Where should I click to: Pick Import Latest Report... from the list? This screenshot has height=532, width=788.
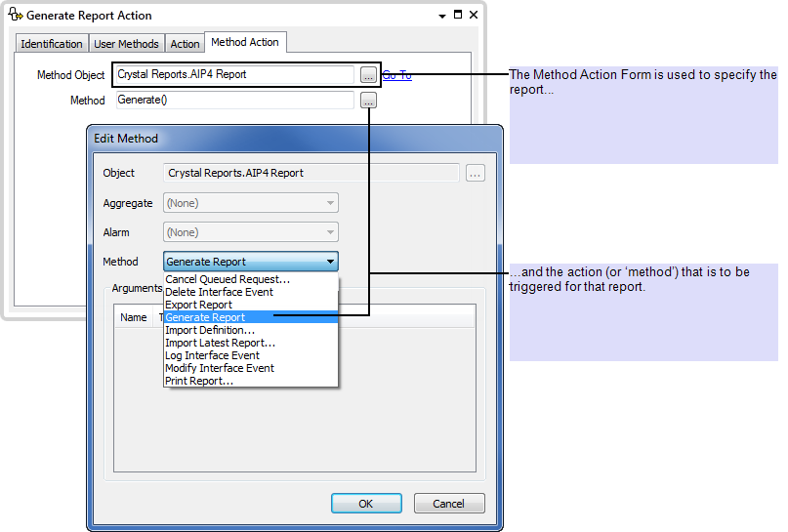(220, 343)
